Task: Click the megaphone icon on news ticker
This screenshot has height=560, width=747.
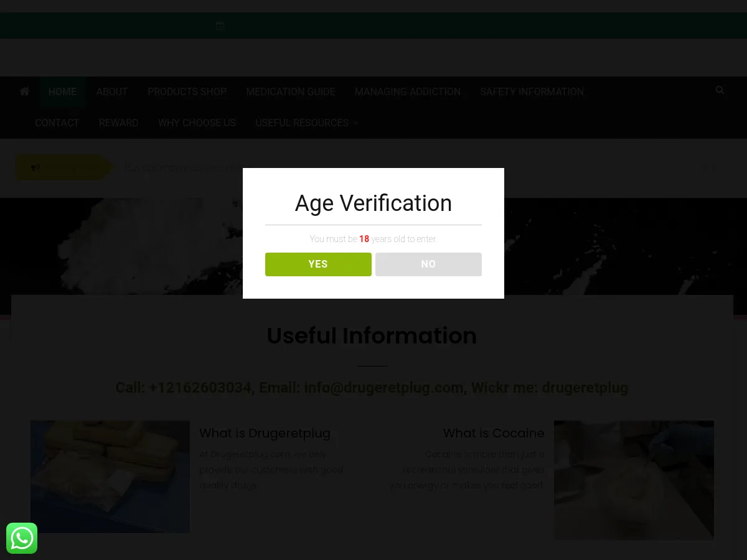Action: click(x=35, y=167)
